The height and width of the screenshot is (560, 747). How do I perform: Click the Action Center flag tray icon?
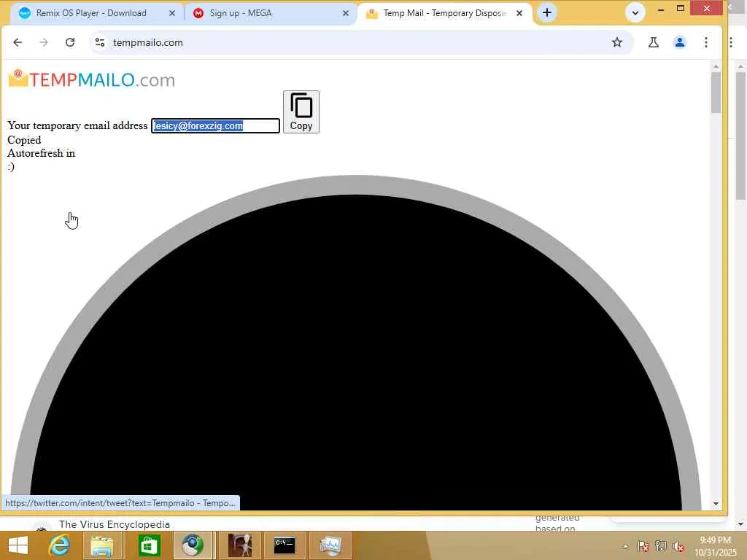pos(643,546)
